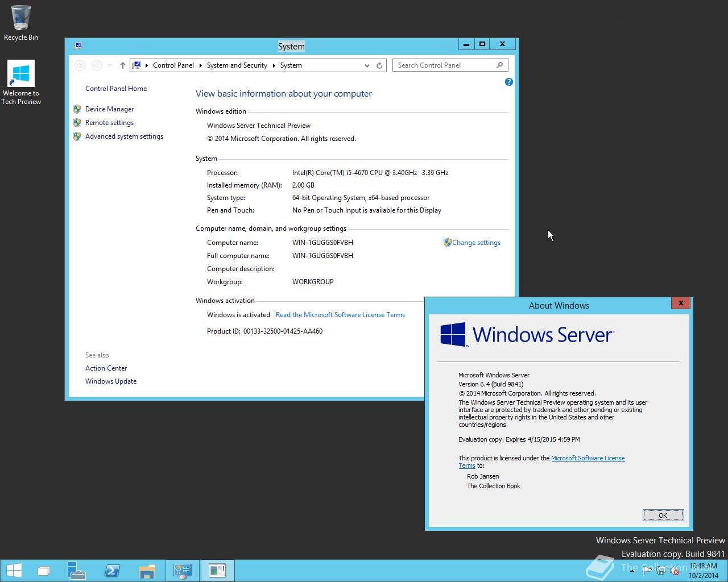
Task: Launch Windows PowerShell from taskbar
Action: [112, 571]
